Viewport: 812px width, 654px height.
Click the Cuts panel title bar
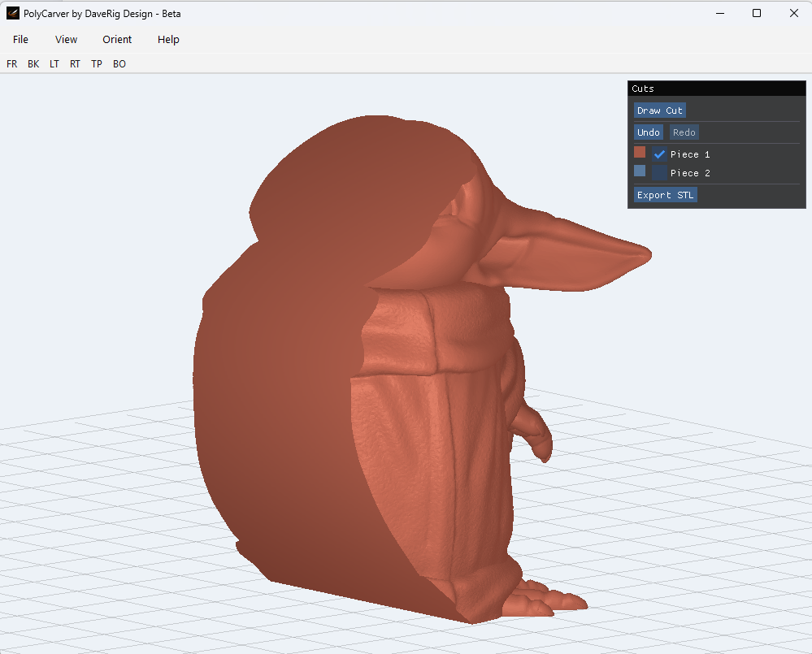click(x=717, y=89)
